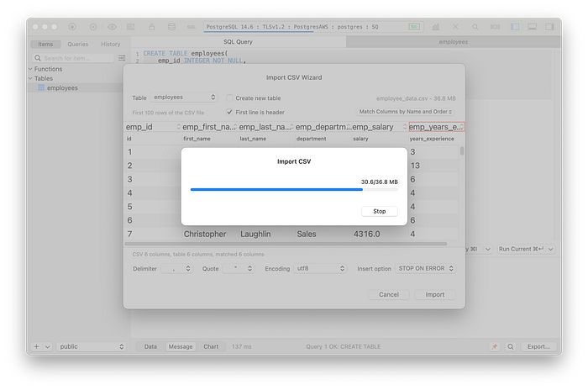Open the emp_id column mapping dropdown
This screenshot has width=588, height=390.
pos(153,127)
